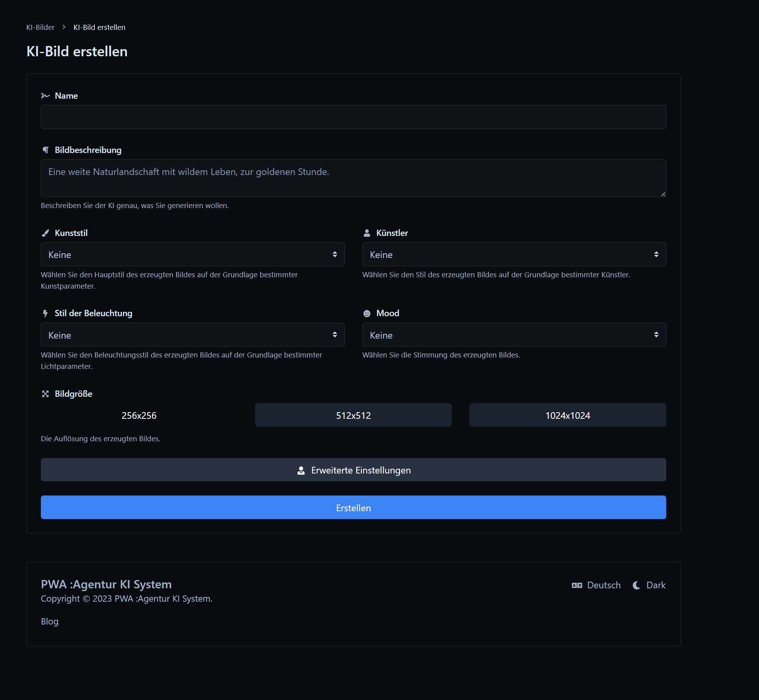Image resolution: width=759 pixels, height=700 pixels.
Task: Click the signature icon beside Name
Action: [45, 96]
